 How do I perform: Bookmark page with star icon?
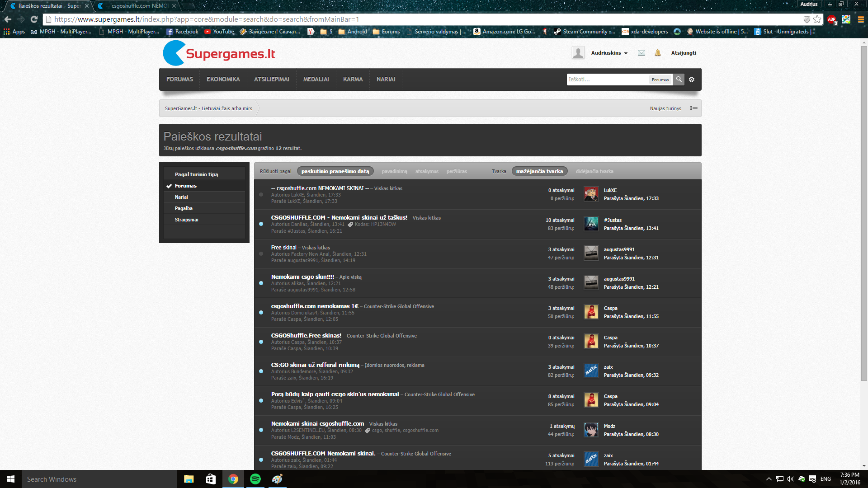tap(817, 19)
